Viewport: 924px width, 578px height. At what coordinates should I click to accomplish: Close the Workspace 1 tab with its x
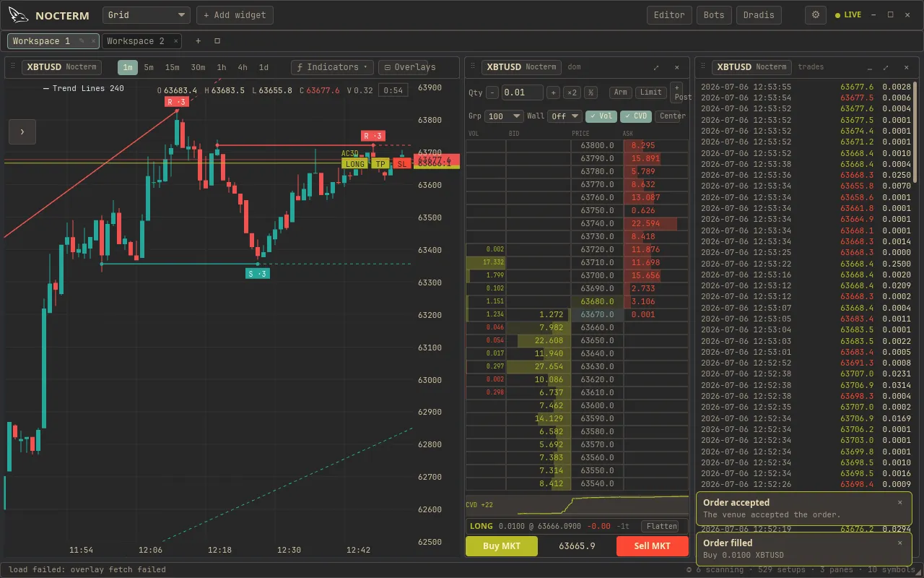coord(93,41)
